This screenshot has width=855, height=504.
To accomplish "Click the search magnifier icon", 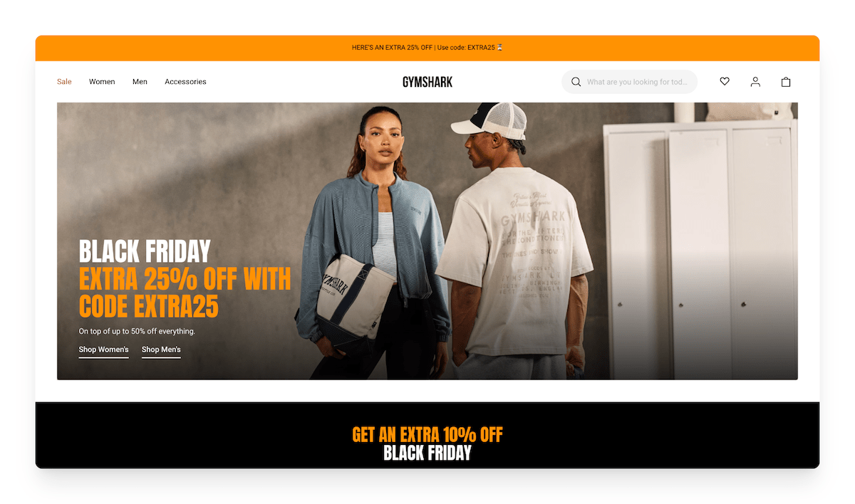I will (x=576, y=82).
